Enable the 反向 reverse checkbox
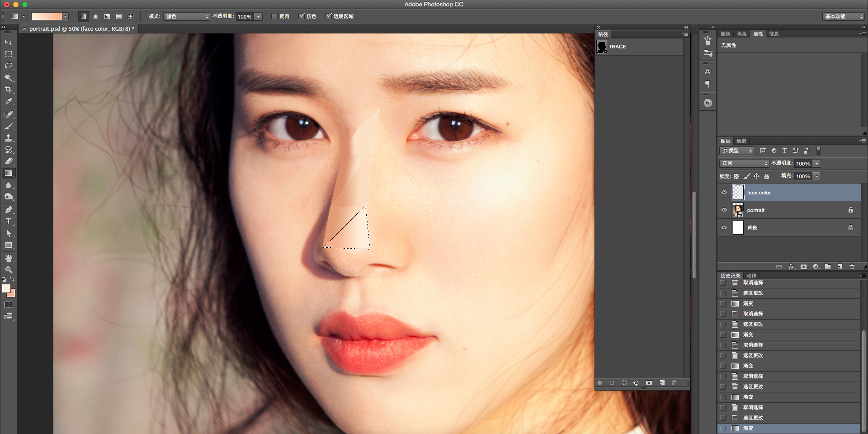 (x=274, y=16)
